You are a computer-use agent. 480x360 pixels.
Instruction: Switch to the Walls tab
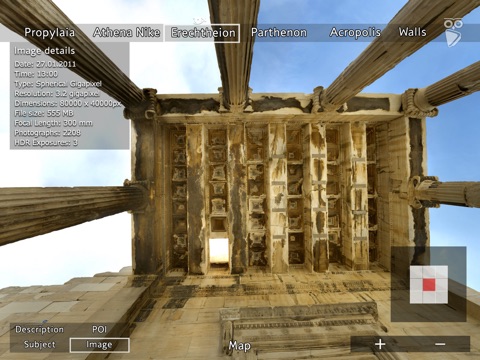(413, 32)
